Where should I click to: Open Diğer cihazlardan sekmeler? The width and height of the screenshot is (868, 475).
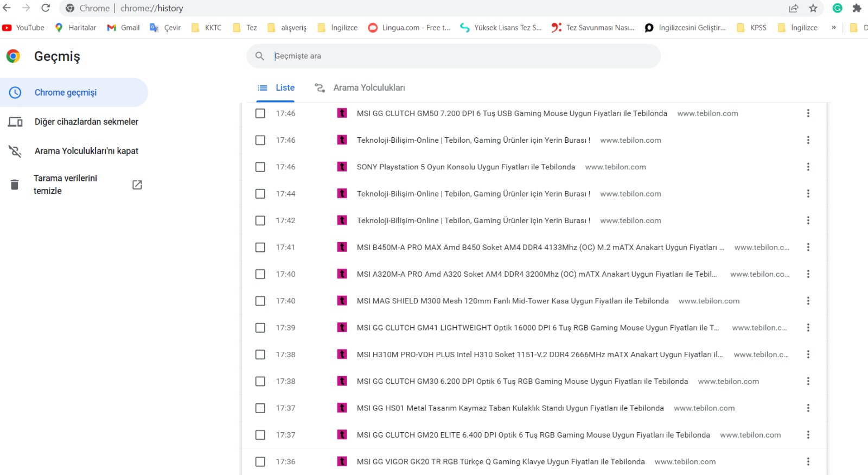pyautogui.click(x=74, y=122)
